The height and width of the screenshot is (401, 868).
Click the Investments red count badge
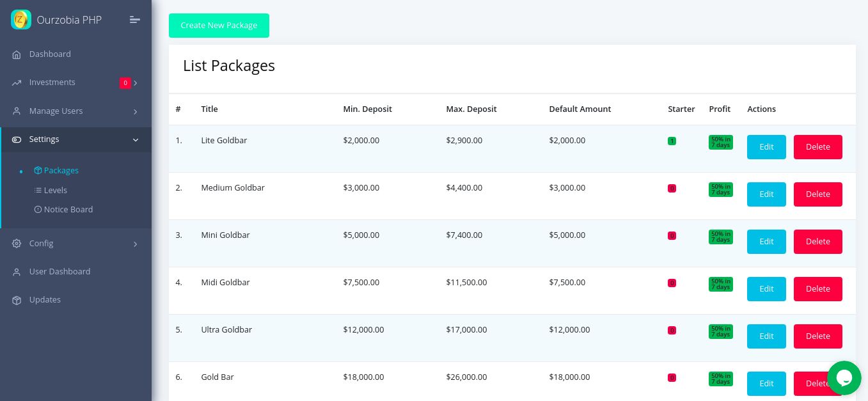tap(125, 83)
